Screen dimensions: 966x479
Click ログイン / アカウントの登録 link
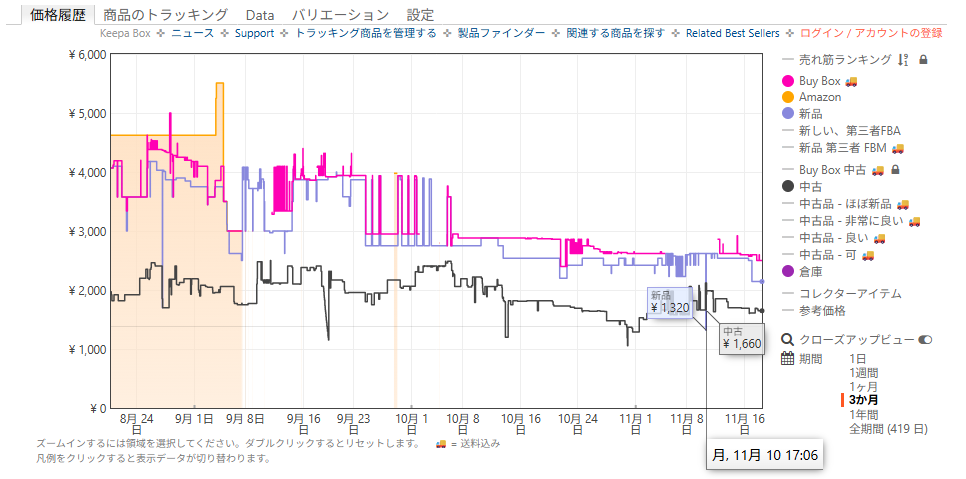(871, 33)
